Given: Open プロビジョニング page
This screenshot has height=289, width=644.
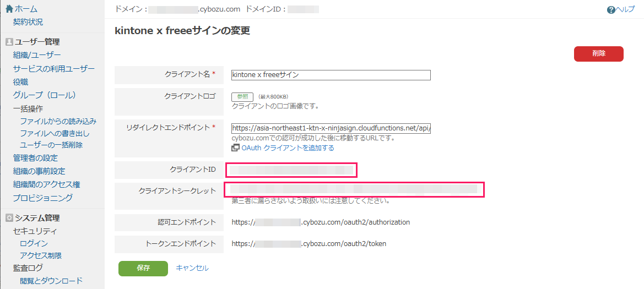Looking at the screenshot, I should pos(43,198).
